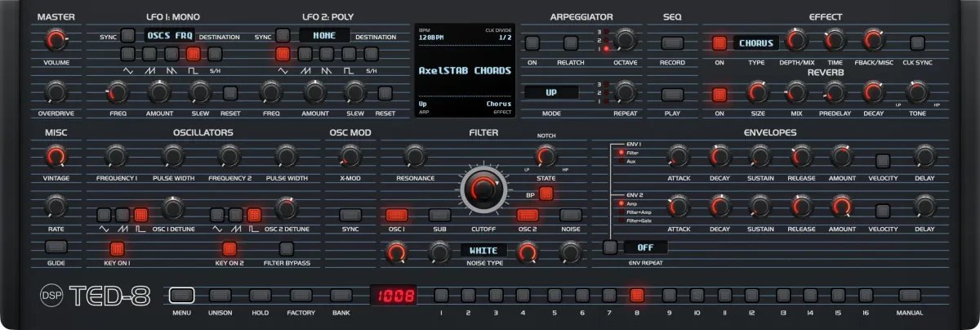Screen dimensions: 980x330
Task: Toggle ENV 1 VELOCITY button
Action: coord(883,161)
